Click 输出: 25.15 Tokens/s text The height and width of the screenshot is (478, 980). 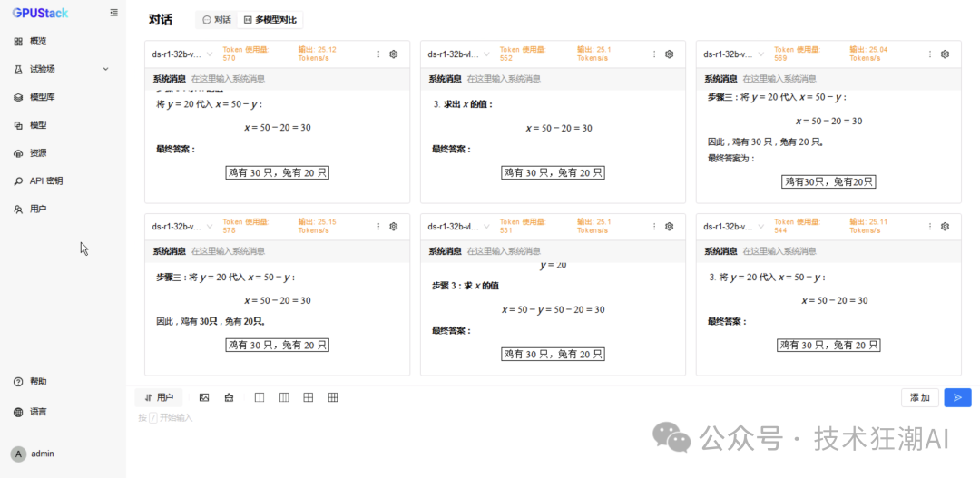(x=318, y=226)
